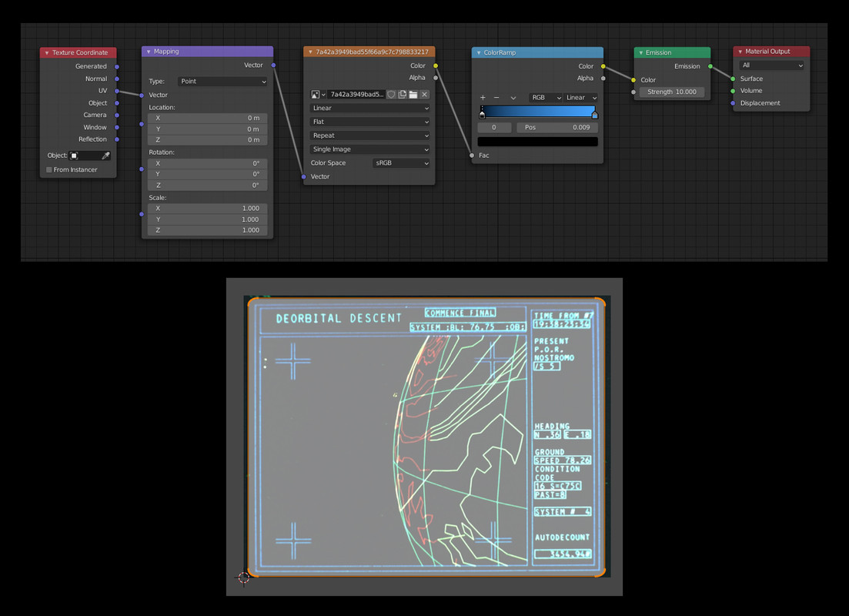Screen dimensions: 849x616
Task: Click the image texture Alpha output socket
Action: 436,78
